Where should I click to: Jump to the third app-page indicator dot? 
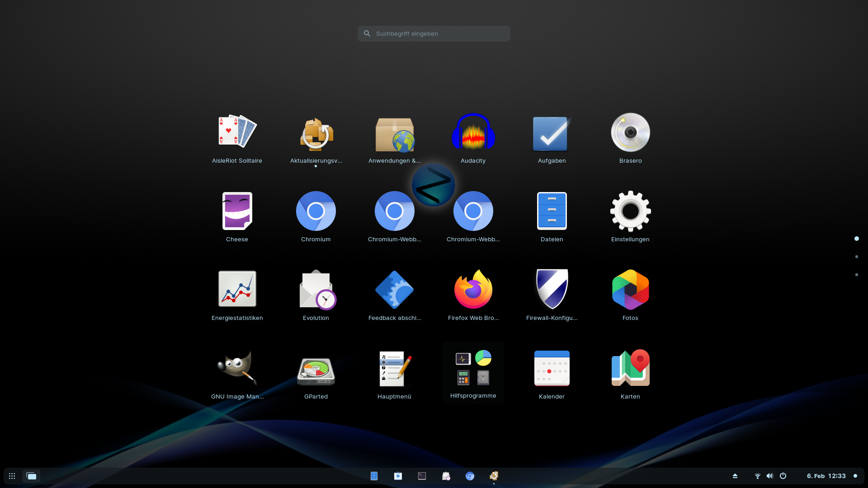point(856,275)
